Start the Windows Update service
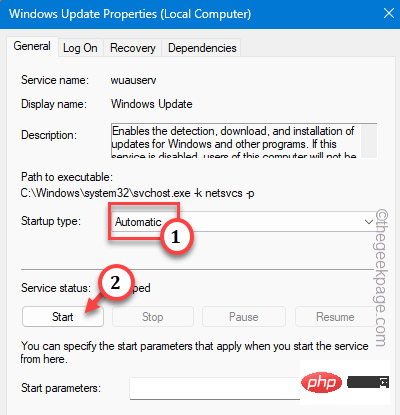The width and height of the screenshot is (400, 415). point(63,316)
